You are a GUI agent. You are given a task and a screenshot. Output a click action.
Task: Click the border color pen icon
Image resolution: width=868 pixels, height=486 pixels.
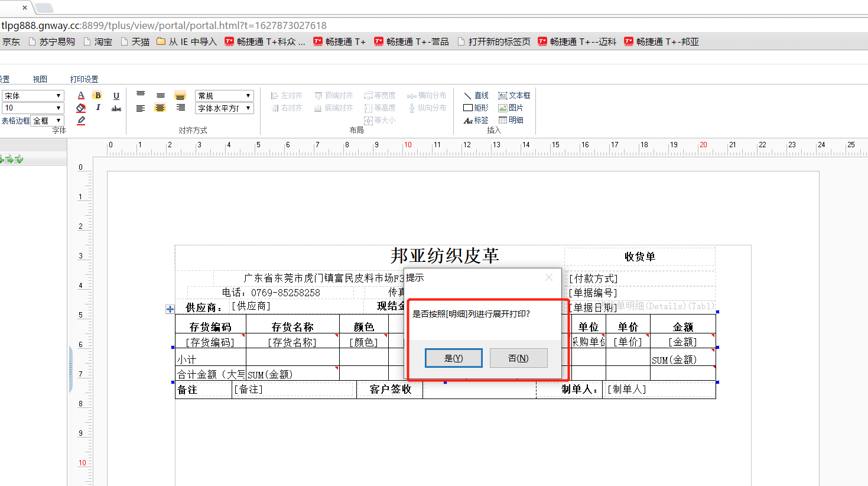click(x=81, y=121)
